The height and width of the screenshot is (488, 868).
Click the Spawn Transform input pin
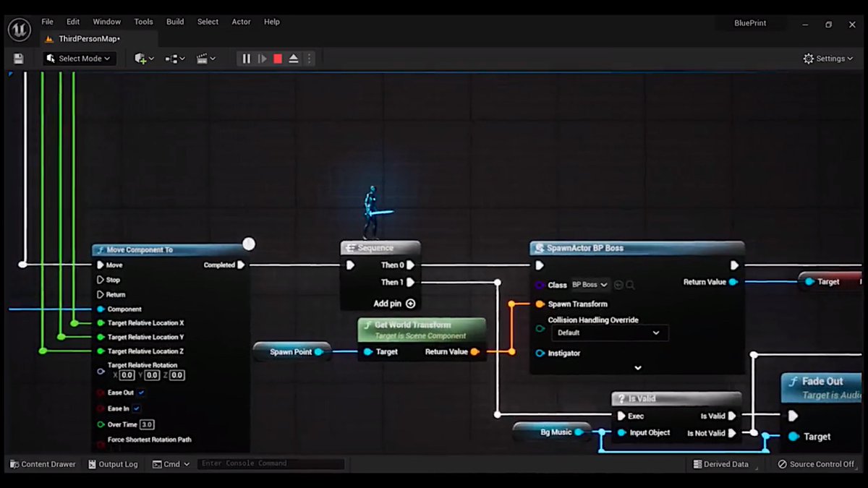[540, 304]
